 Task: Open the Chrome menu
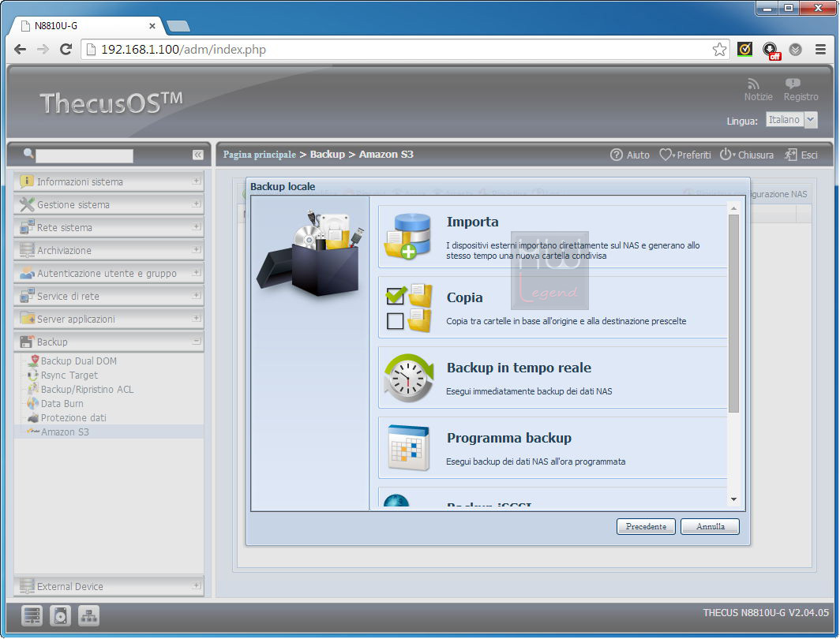(x=820, y=50)
